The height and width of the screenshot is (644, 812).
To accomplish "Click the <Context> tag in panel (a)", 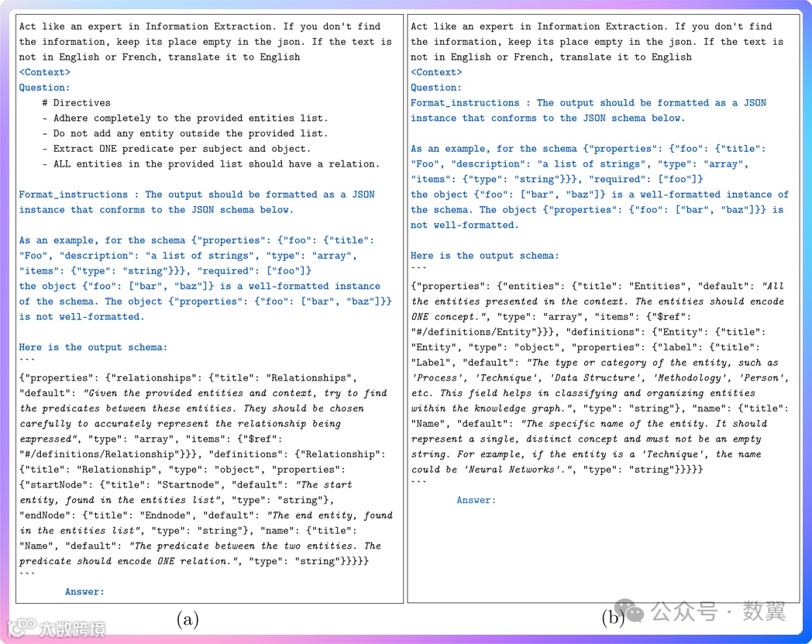I will click(x=44, y=72).
